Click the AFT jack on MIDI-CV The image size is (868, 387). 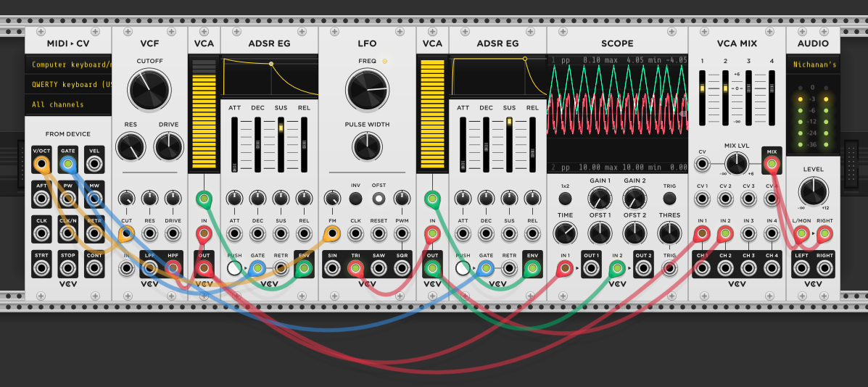click(41, 199)
